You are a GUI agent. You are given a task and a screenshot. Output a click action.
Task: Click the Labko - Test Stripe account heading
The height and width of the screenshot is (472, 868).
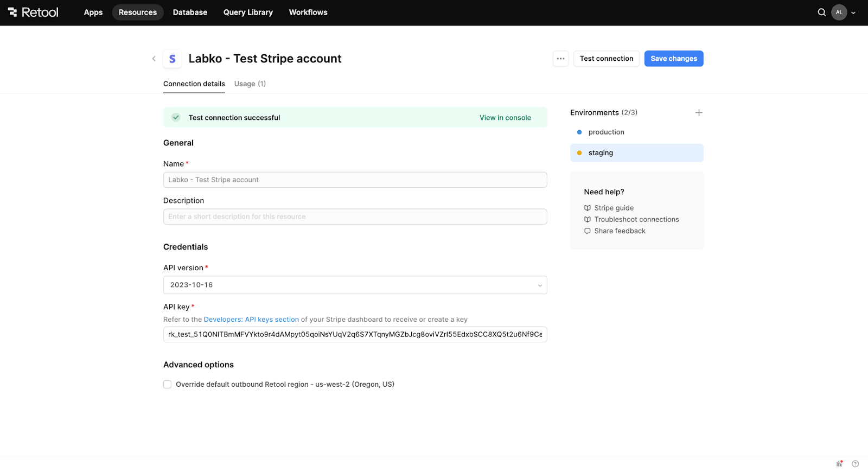coord(265,59)
